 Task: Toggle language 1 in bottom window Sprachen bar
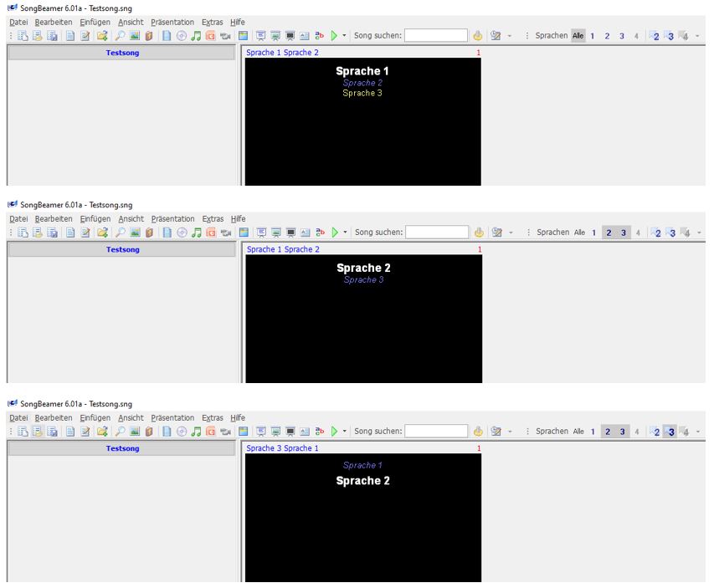tap(593, 432)
